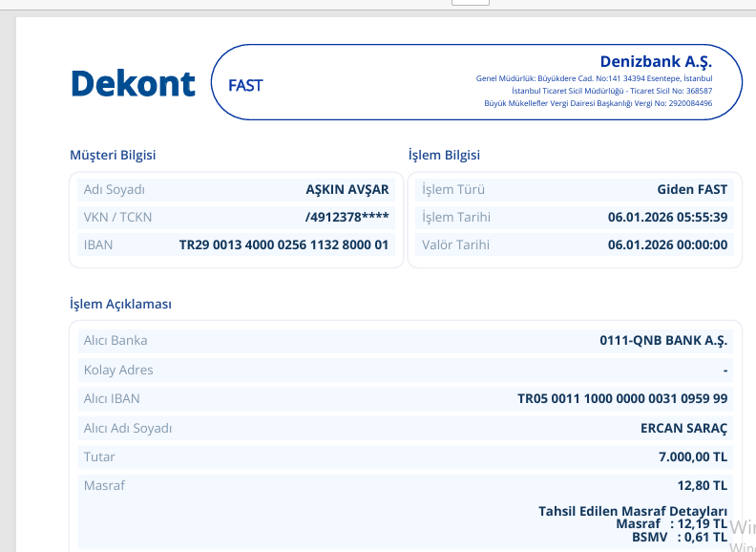This screenshot has height=552, width=756.
Task: Click recipient name ERCAN SARAÇ
Action: click(683, 428)
